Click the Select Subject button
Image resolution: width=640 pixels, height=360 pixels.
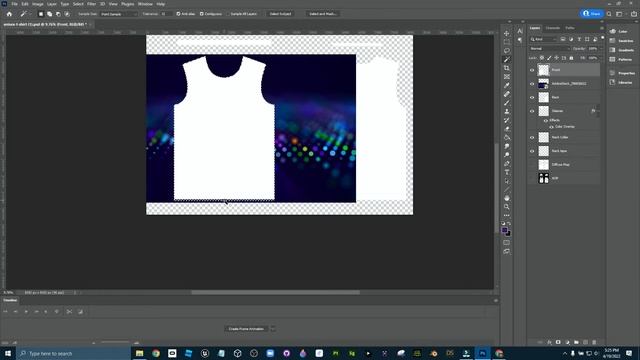point(280,14)
